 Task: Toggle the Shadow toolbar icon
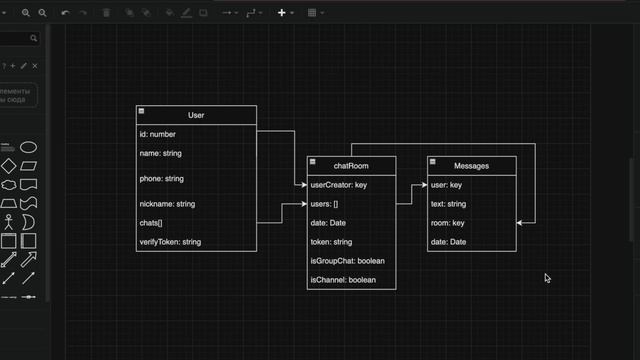point(203,13)
